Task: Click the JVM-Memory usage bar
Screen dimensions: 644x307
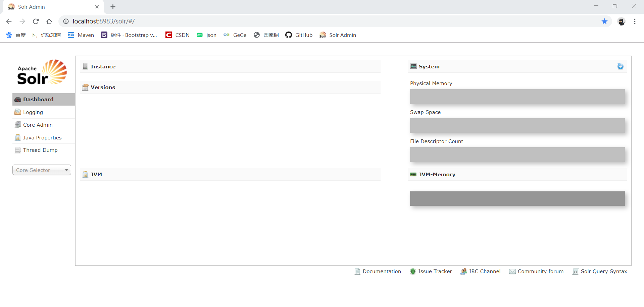Action: (517, 198)
